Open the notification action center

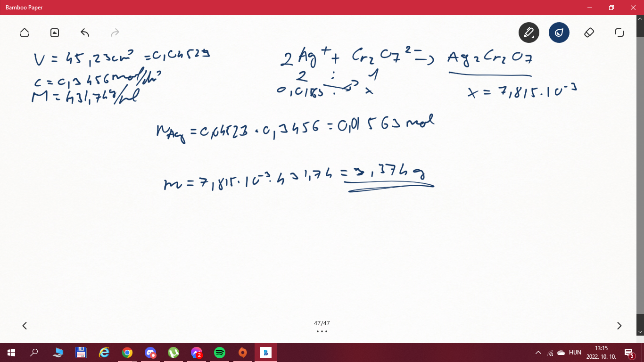click(x=628, y=353)
